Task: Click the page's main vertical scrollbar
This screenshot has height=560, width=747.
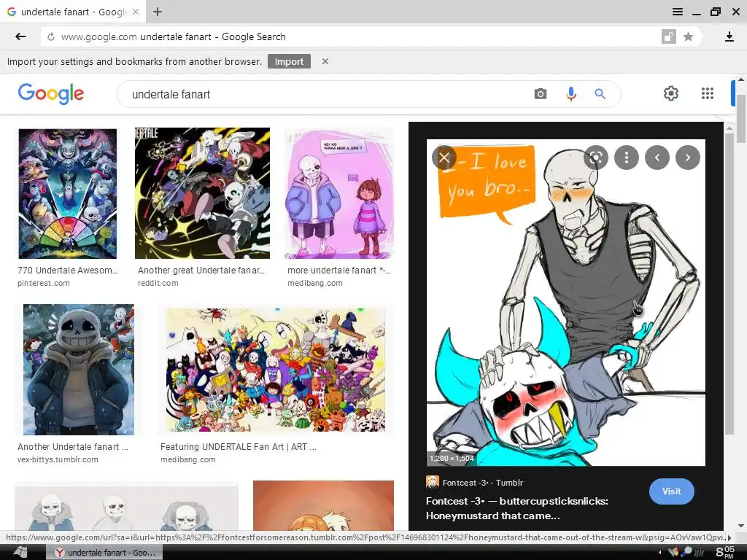Action: [741, 119]
